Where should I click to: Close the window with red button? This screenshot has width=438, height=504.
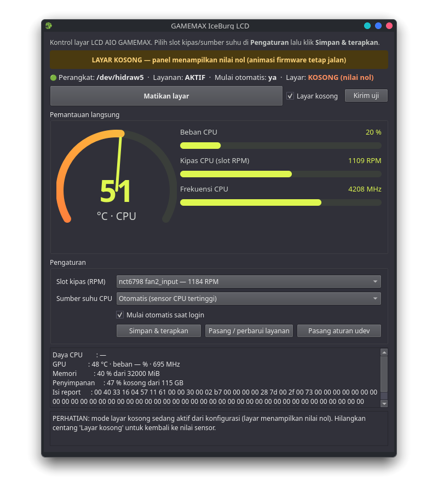tap(389, 26)
